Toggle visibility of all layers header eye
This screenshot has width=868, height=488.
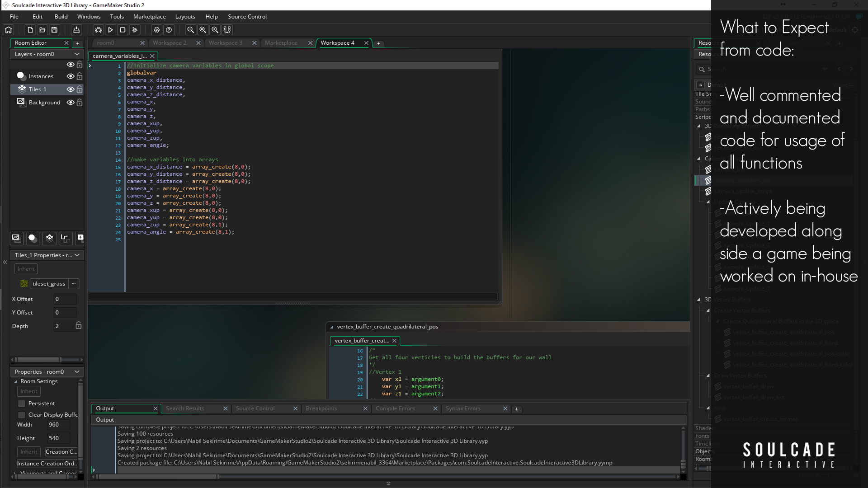tap(71, 65)
